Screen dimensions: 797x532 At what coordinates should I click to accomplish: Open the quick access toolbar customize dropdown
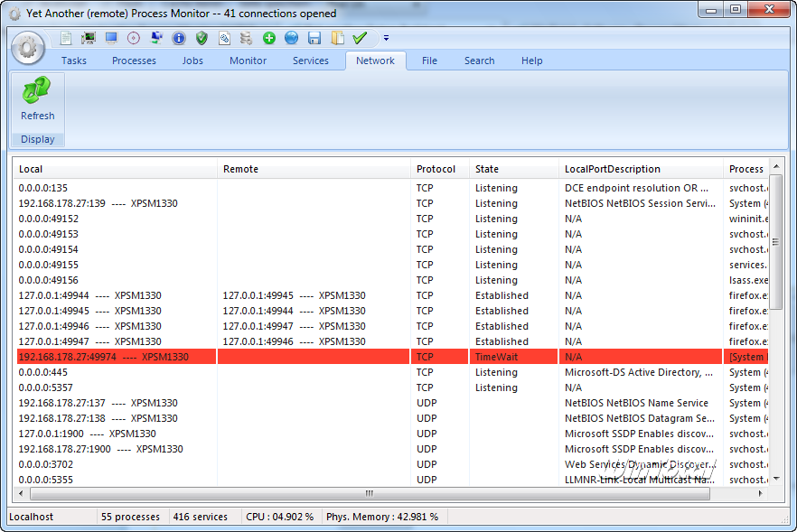pyautogui.click(x=386, y=38)
